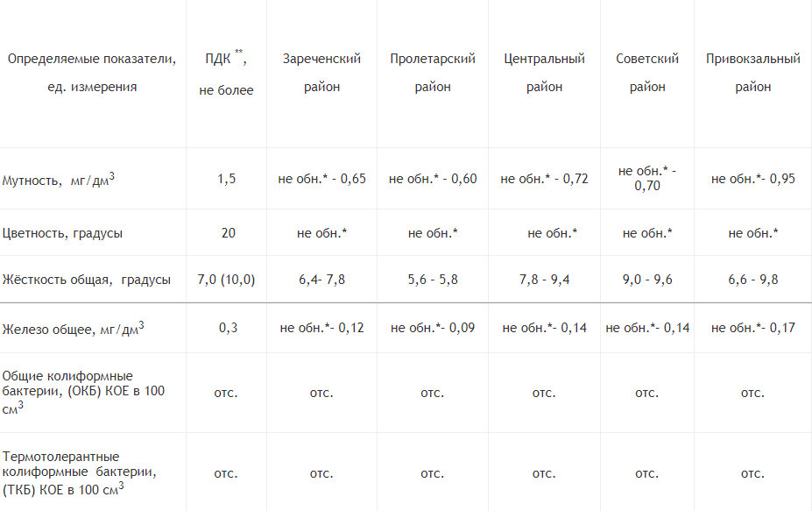The image size is (812, 511).
Task: Click turbidity value 'не обн.* - 0,72'
Action: coord(544,179)
